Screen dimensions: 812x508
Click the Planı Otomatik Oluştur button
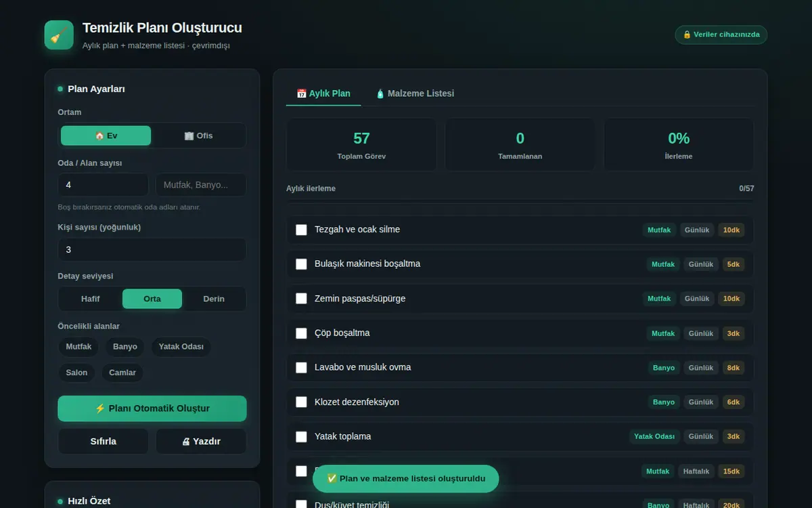[152, 408]
